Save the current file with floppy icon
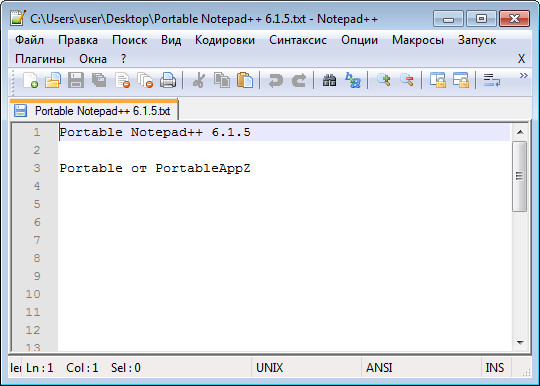 click(76, 81)
